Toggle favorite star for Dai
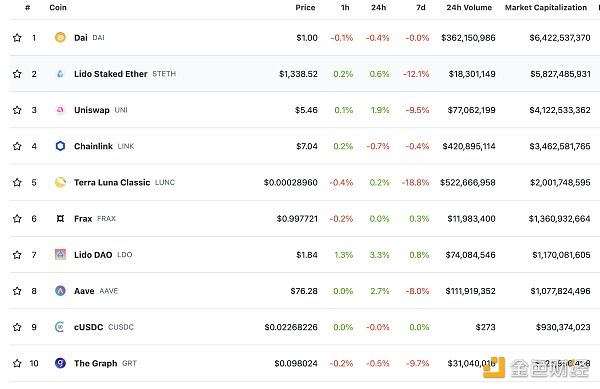This screenshot has height=389, width=600. tap(17, 37)
